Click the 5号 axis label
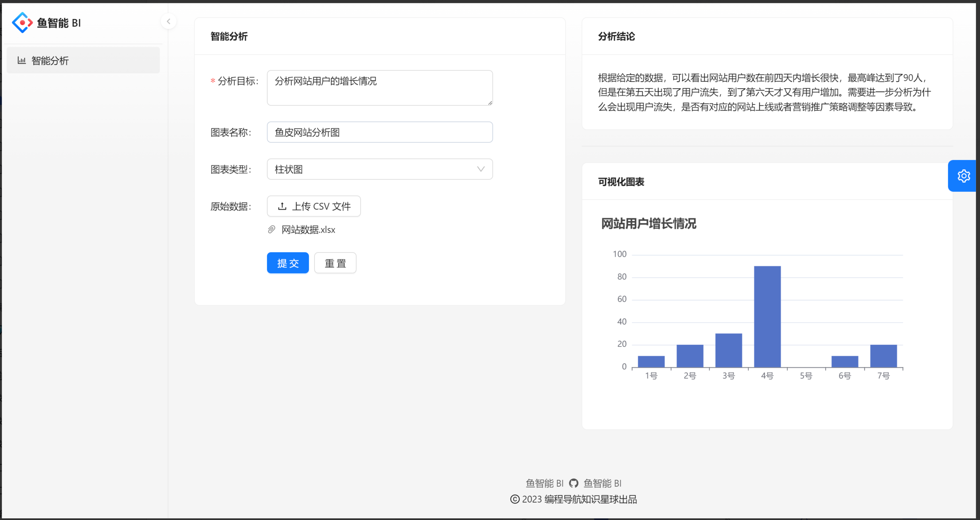This screenshot has height=520, width=980. [806, 376]
